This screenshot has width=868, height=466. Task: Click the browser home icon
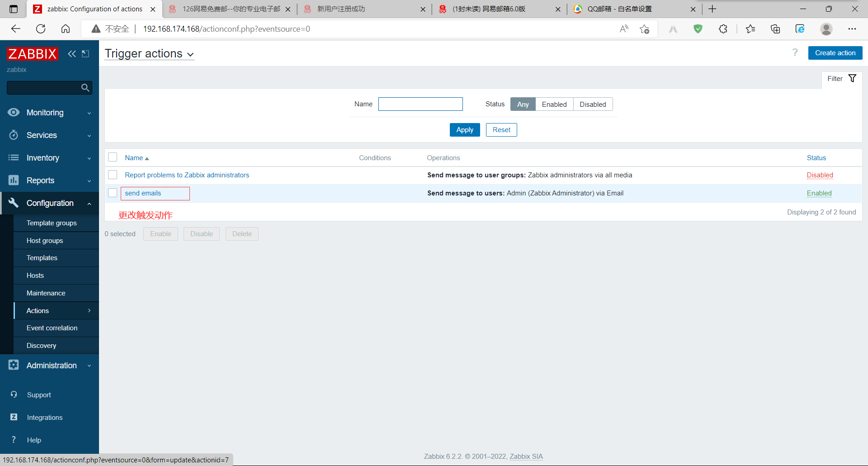coord(66,29)
